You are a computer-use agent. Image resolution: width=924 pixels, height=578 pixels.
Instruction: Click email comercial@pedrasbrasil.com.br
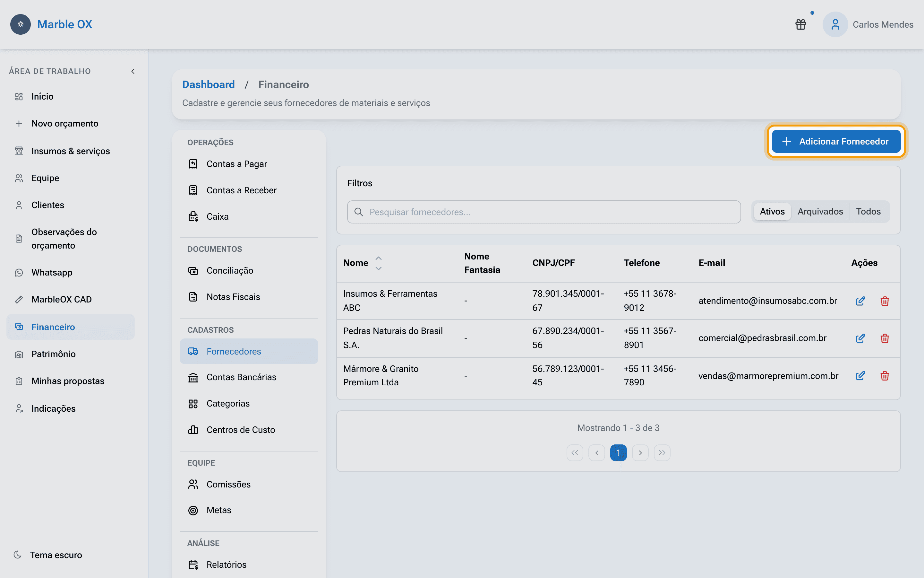(762, 338)
